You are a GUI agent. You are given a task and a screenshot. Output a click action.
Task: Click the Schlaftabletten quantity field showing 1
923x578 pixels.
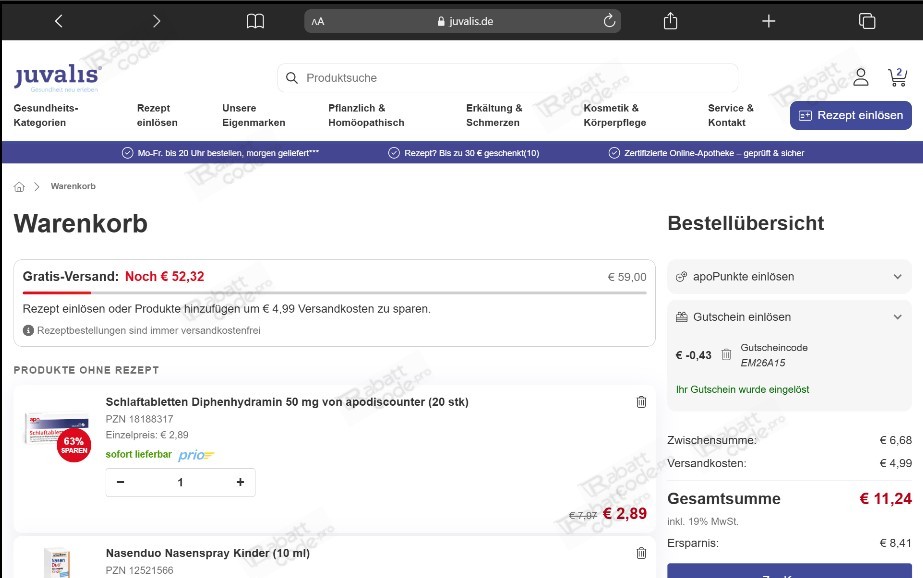point(180,482)
